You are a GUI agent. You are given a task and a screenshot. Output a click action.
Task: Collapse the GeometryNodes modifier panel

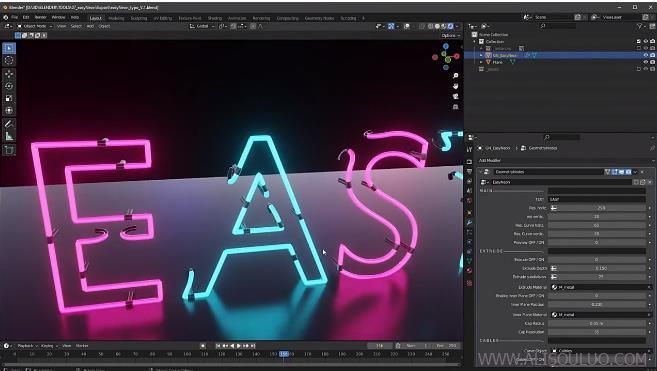tap(480, 172)
